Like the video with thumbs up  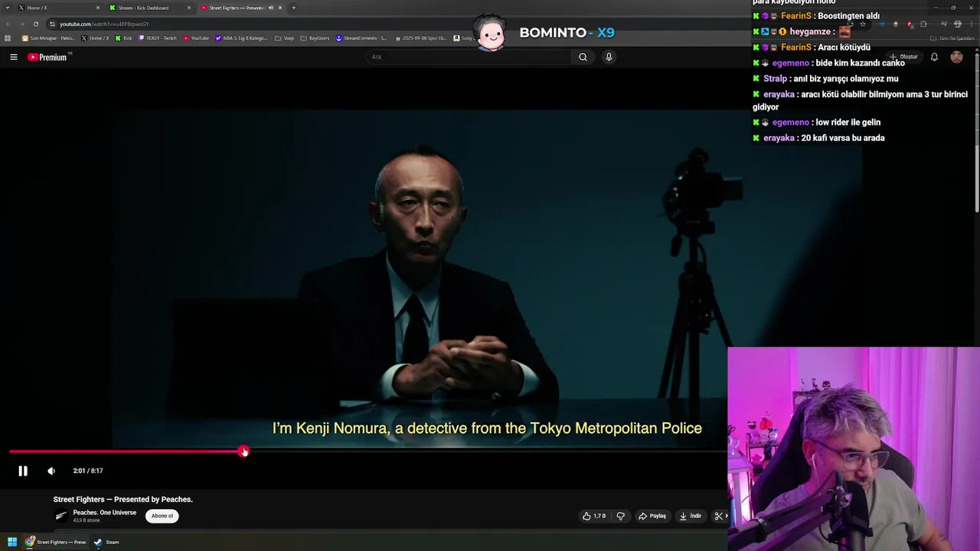593,516
